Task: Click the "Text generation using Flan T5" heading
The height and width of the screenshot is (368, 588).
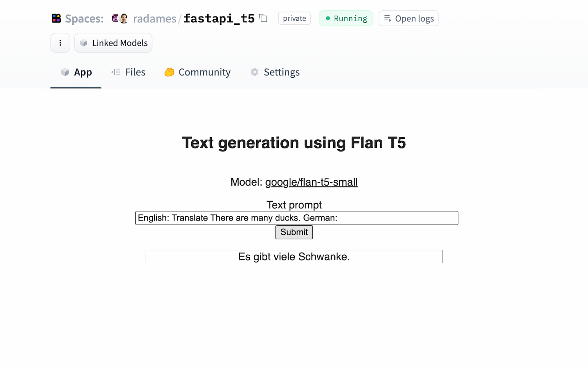Action: (x=294, y=143)
